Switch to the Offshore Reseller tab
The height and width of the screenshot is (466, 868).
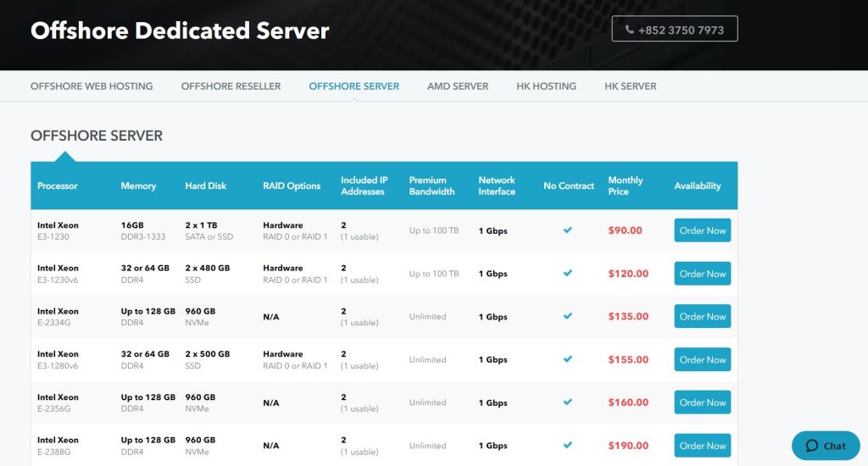point(231,86)
